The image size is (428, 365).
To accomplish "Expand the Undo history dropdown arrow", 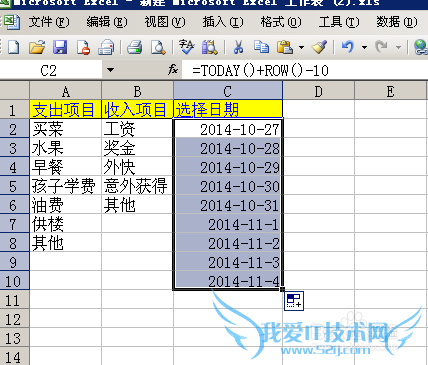I will click(364, 47).
